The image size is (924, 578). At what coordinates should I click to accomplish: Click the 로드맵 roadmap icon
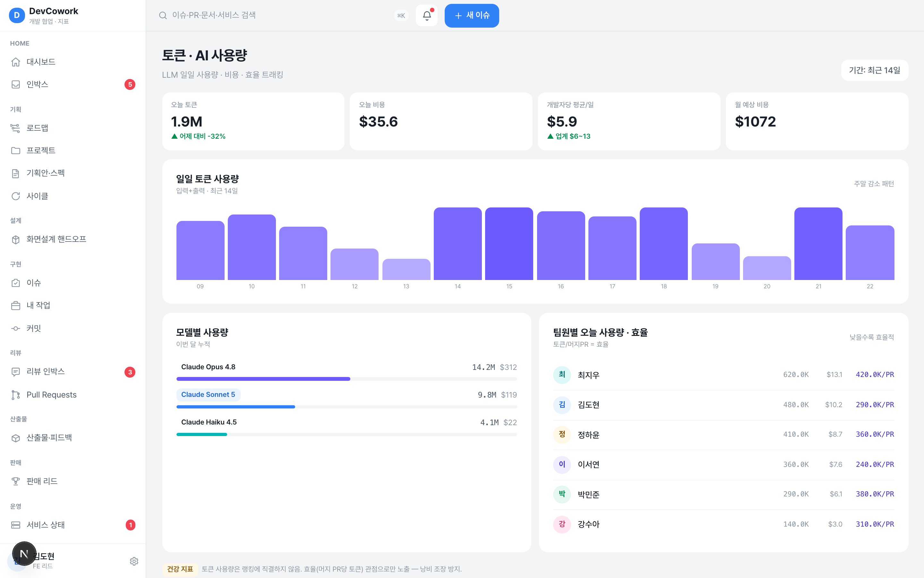point(16,128)
